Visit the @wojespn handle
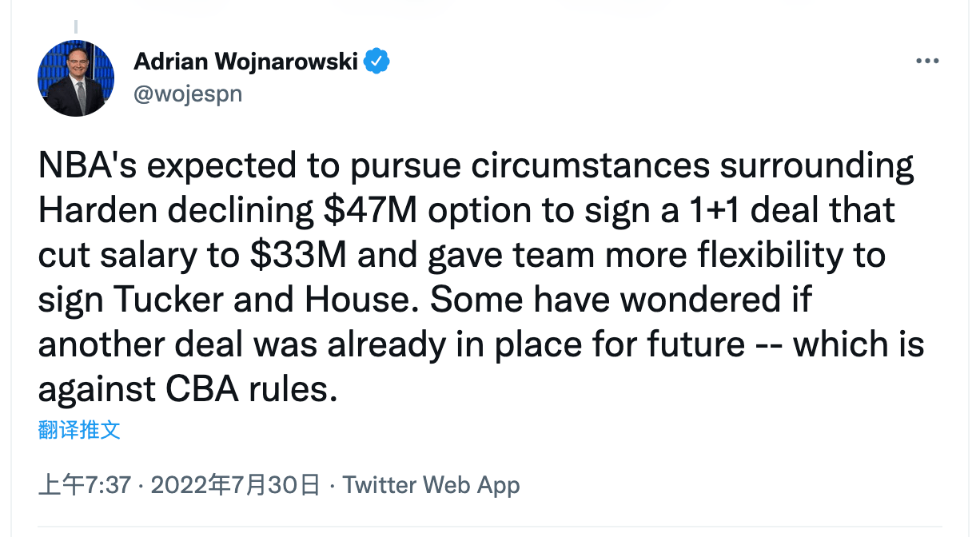The width and height of the screenshot is (980, 537). click(188, 93)
